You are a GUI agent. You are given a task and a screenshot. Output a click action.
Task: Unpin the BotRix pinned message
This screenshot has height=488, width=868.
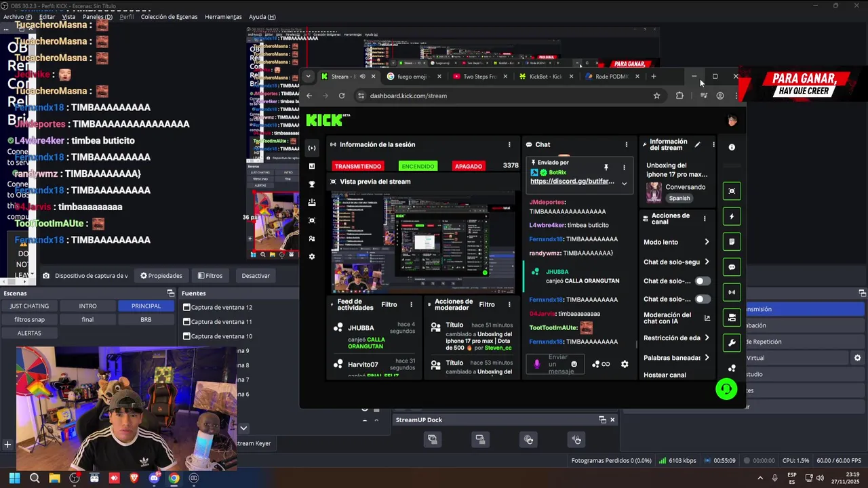(606, 167)
